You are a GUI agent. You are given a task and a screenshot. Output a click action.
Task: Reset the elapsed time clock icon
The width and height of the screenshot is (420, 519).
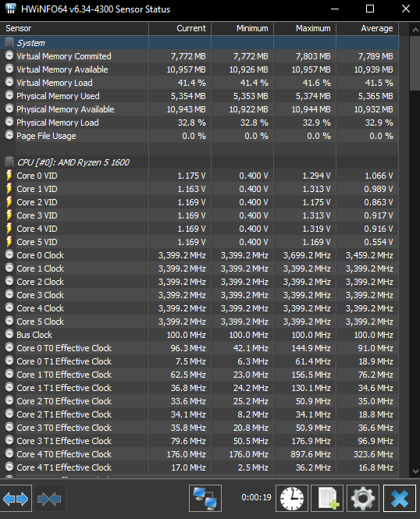[x=292, y=499]
